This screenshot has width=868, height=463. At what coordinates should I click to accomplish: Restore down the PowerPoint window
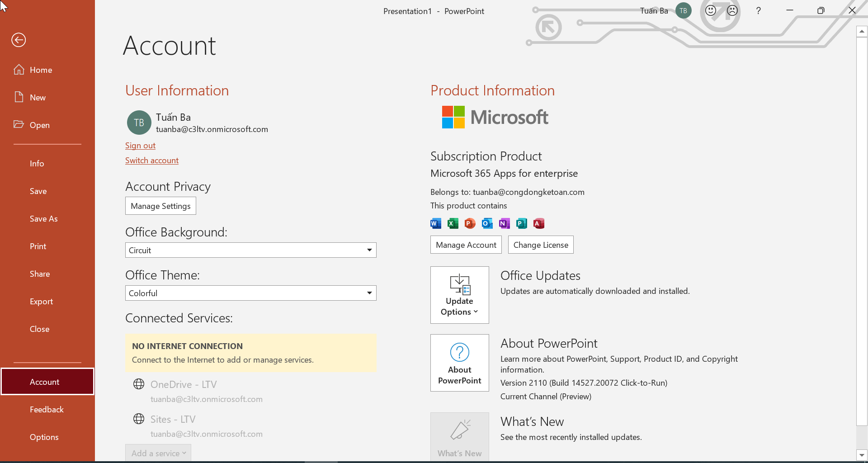point(821,10)
